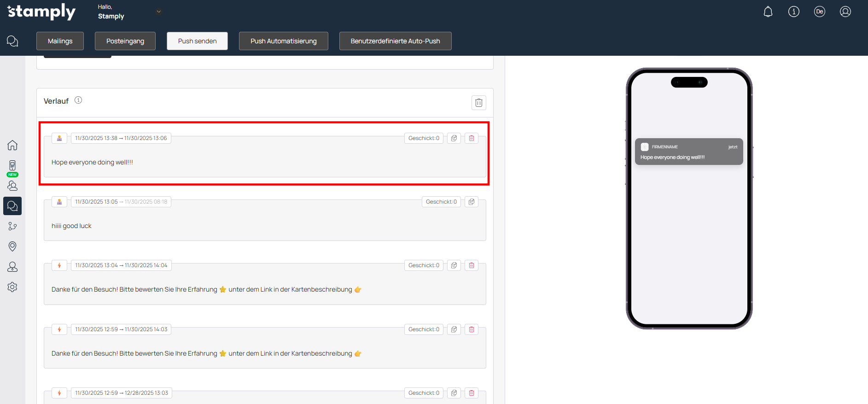The image size is (868, 404).
Task: Open the Push Automatisierung tab
Action: pyautogui.click(x=283, y=41)
